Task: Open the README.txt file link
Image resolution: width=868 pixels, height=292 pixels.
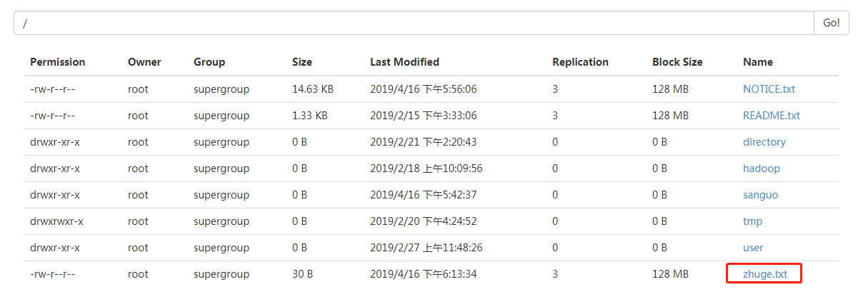Action: coord(772,116)
